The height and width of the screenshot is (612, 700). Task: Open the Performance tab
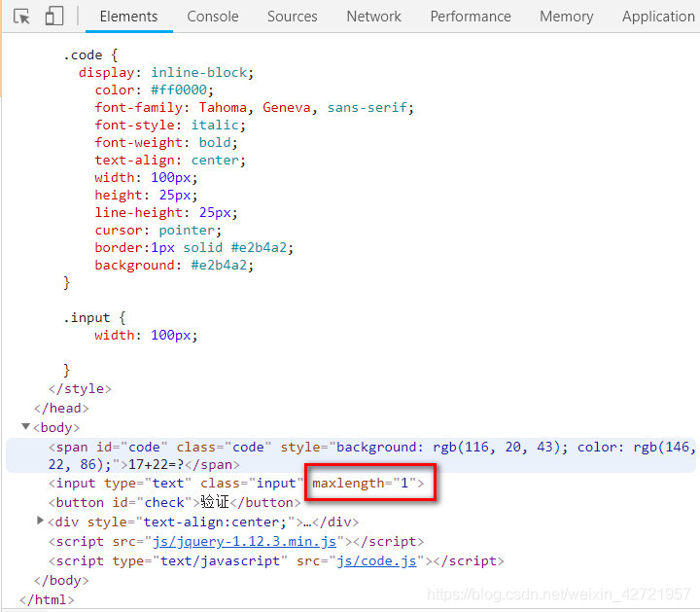471,17
